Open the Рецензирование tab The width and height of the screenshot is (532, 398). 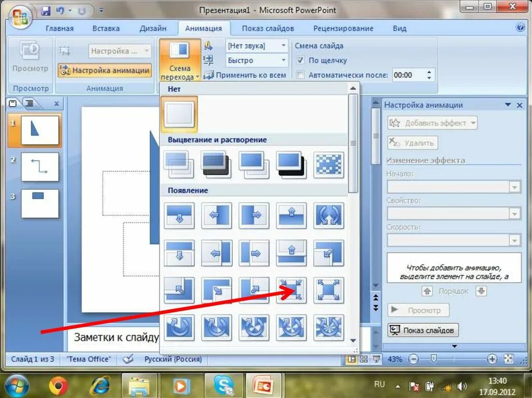(x=343, y=29)
